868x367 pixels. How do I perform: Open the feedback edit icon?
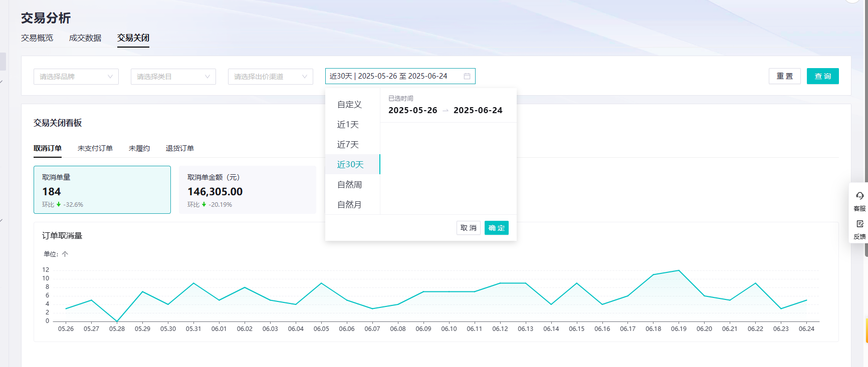(859, 224)
